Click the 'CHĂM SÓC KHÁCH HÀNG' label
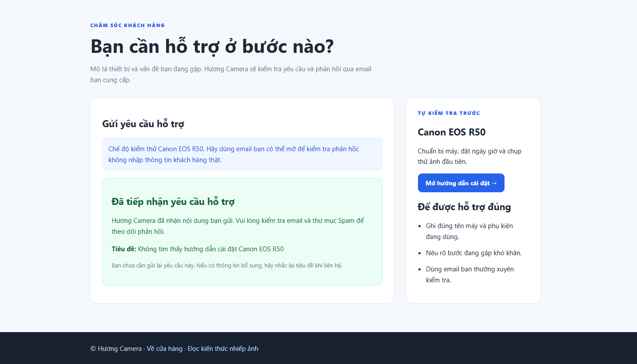This screenshot has height=364, width=637. tap(128, 25)
